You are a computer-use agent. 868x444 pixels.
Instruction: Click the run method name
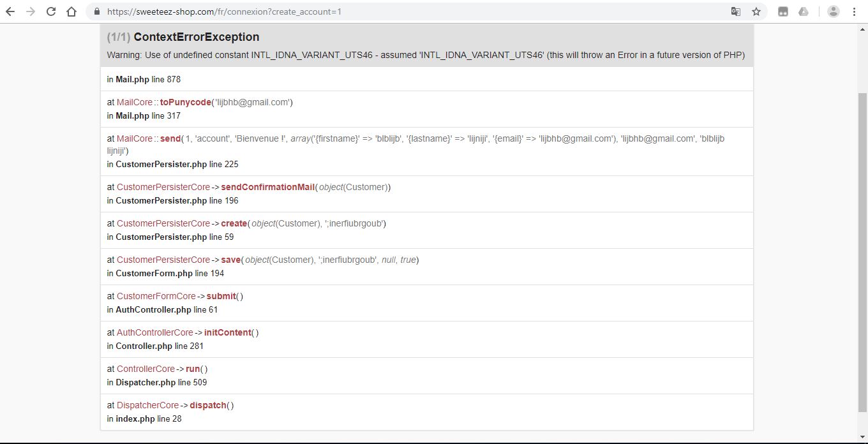(x=193, y=369)
